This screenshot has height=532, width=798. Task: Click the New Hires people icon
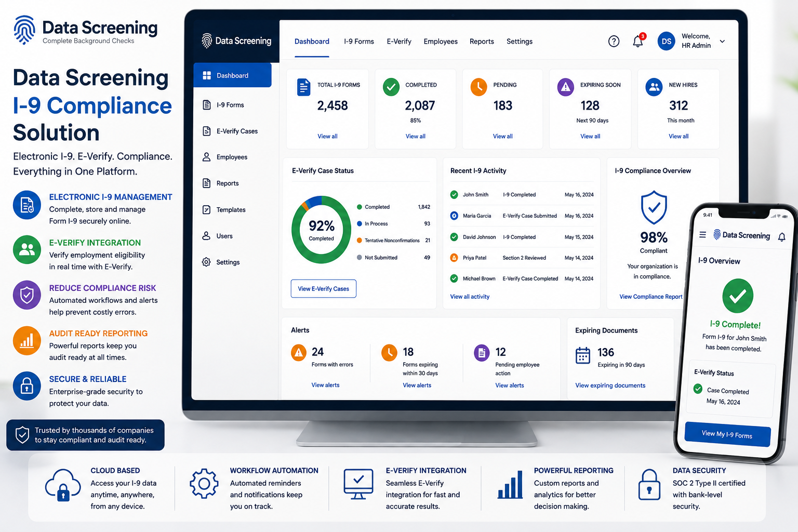[x=654, y=87]
